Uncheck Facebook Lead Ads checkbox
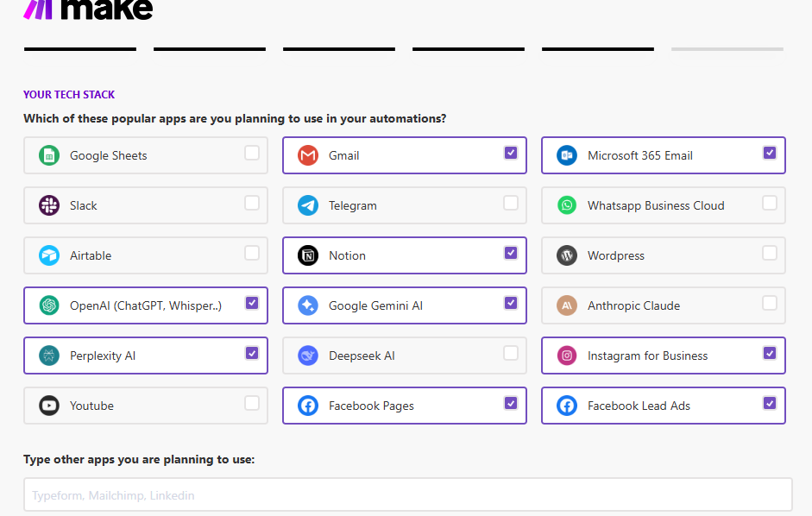Viewport: 812px width, 516px height. point(770,403)
